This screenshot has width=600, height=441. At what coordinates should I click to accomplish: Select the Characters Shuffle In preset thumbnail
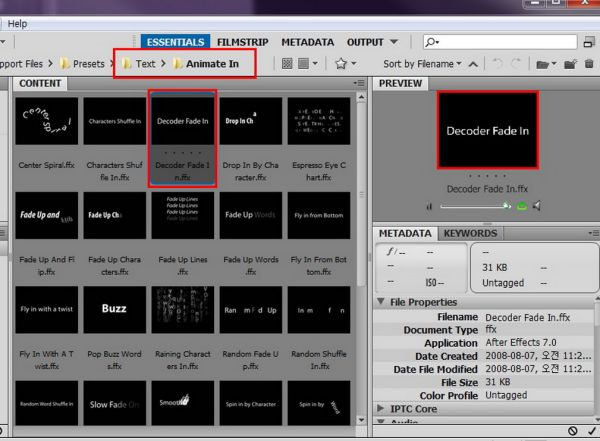pyautogui.click(x=115, y=121)
